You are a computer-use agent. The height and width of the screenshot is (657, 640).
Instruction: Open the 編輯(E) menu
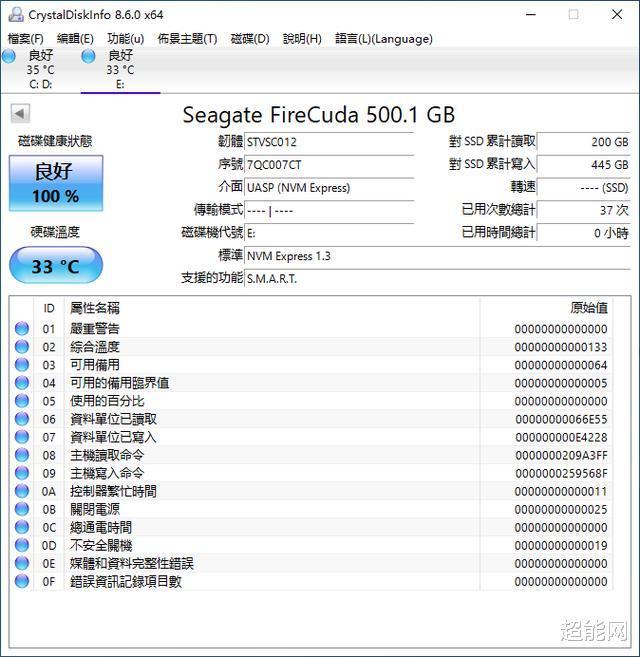pyautogui.click(x=75, y=39)
